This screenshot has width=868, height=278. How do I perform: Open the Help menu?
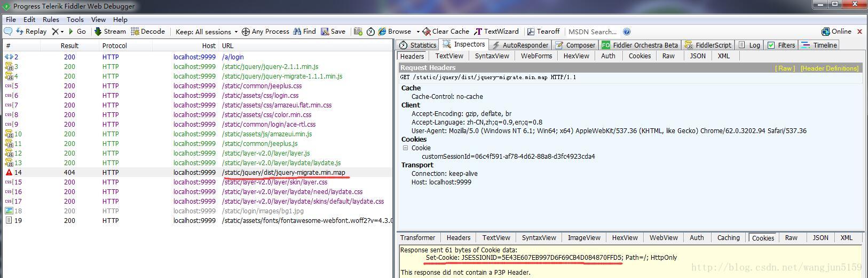click(x=120, y=19)
